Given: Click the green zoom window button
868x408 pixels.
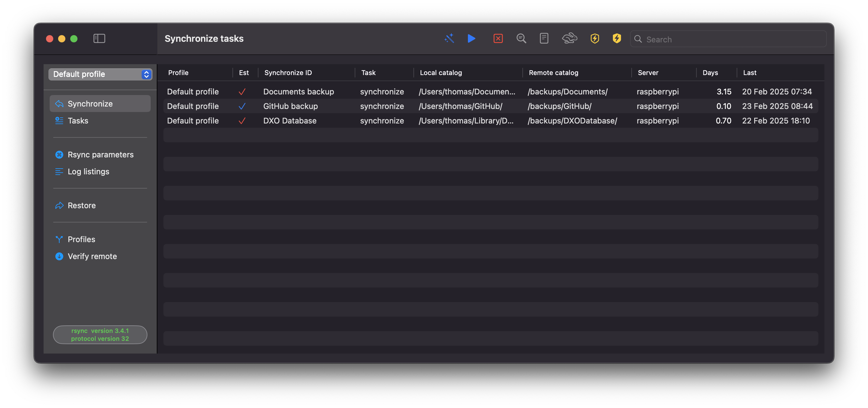Looking at the screenshot, I should (x=74, y=38).
